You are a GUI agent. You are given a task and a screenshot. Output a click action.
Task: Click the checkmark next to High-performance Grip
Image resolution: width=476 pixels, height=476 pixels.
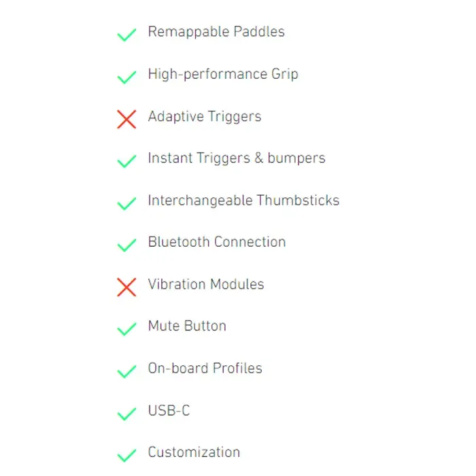126,77
